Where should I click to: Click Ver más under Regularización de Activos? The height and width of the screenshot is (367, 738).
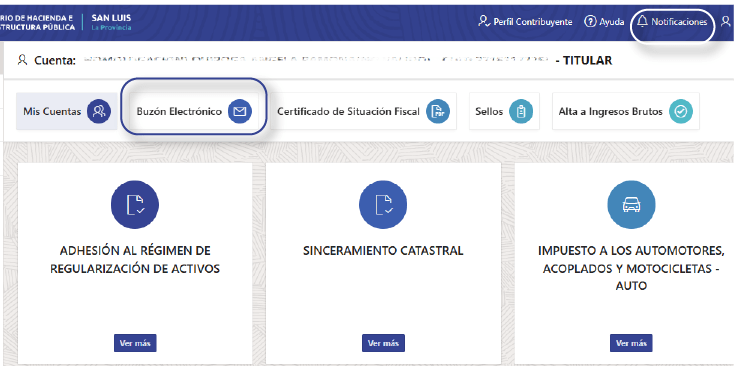pos(135,343)
